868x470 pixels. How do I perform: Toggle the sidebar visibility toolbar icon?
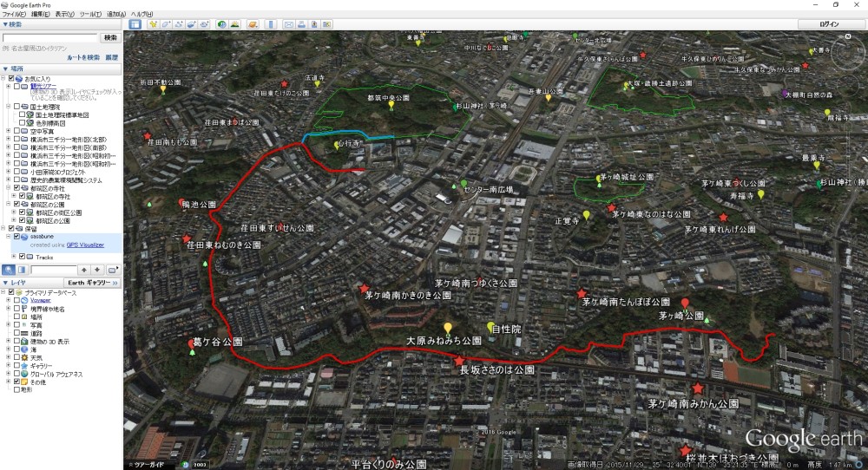click(135, 24)
